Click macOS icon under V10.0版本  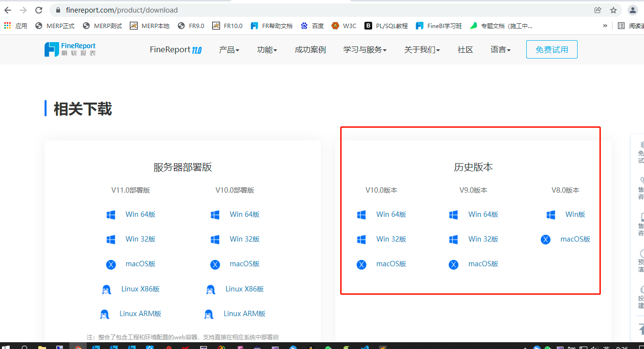tap(361, 264)
